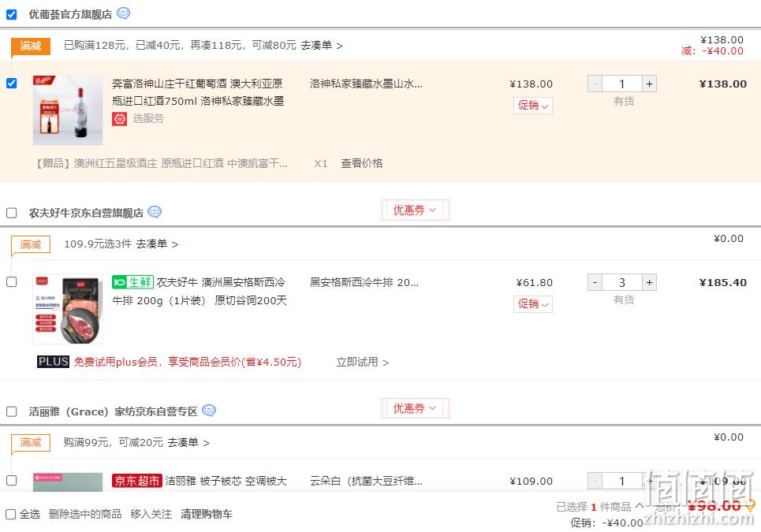Open 农夫好牛京东自营旗舰店 store name
This screenshot has height=532, width=761.
86,213
